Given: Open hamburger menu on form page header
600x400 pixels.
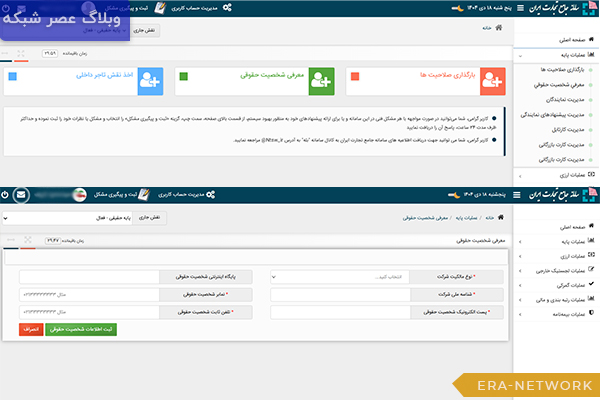Looking at the screenshot, I should click(x=517, y=195).
